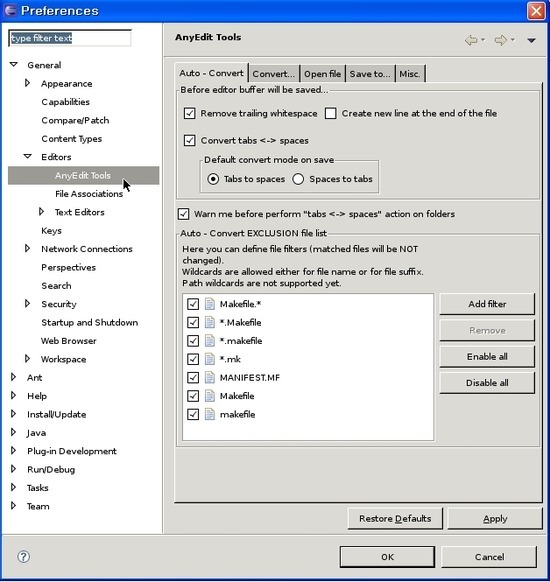The image size is (550, 582).
Task: Click the Eclipse icon in the title bar
Action: (10, 10)
